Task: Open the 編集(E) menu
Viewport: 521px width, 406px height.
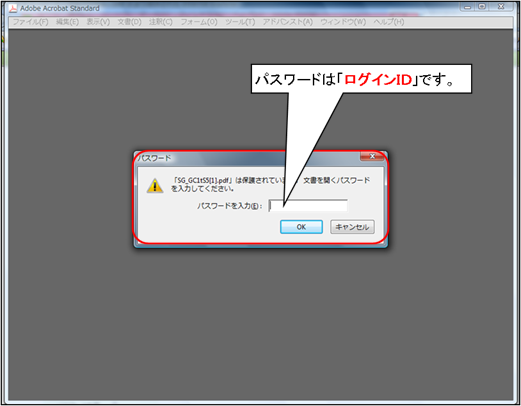Action: [x=68, y=22]
